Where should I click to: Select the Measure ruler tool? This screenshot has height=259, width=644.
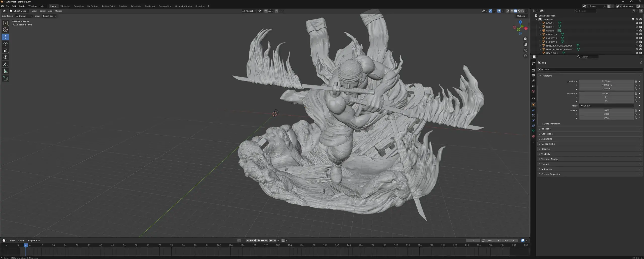coord(5,71)
